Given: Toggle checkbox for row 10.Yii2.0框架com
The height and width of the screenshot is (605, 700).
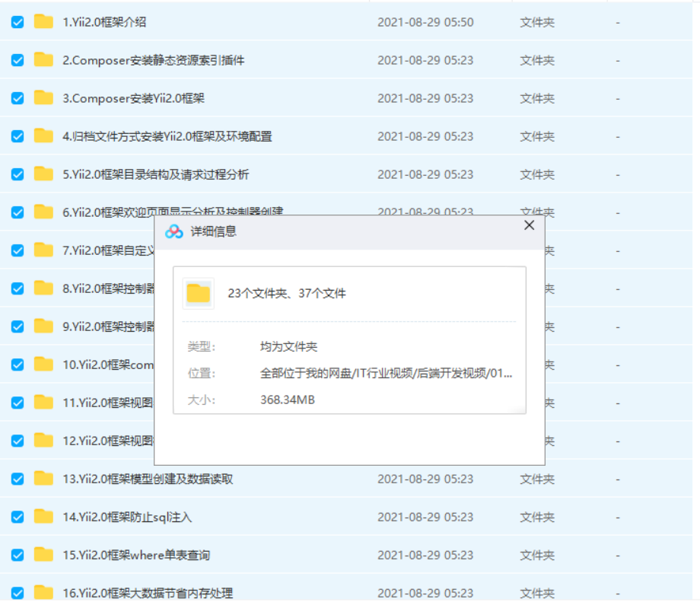Looking at the screenshot, I should (17, 365).
